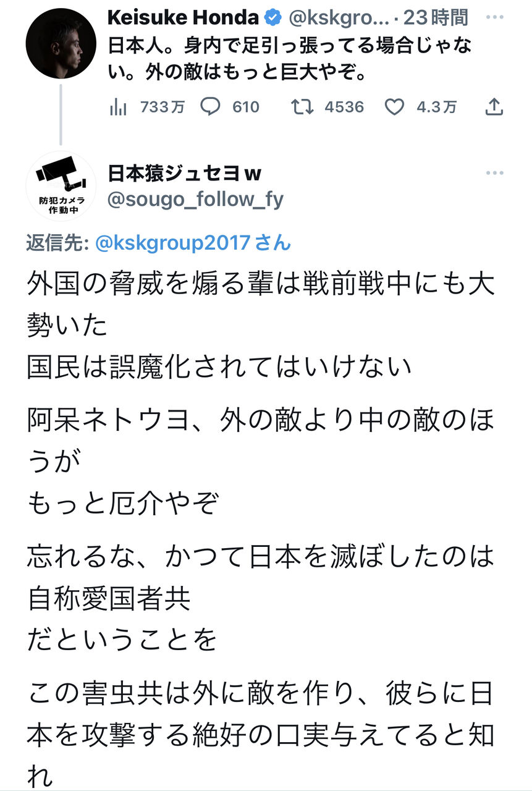This screenshot has height=791, width=532.
Task: Open Keisuke Honda's profile picture
Action: [x=60, y=43]
